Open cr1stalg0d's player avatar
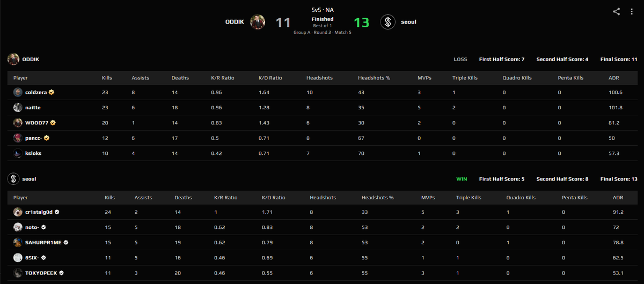Screen dimensions: 644x284 pos(18,212)
